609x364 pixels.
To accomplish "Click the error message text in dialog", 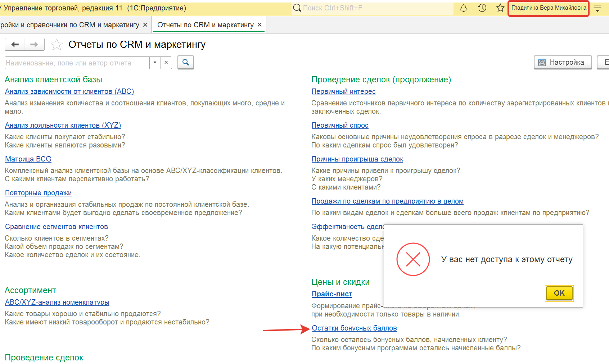I will tap(507, 259).
